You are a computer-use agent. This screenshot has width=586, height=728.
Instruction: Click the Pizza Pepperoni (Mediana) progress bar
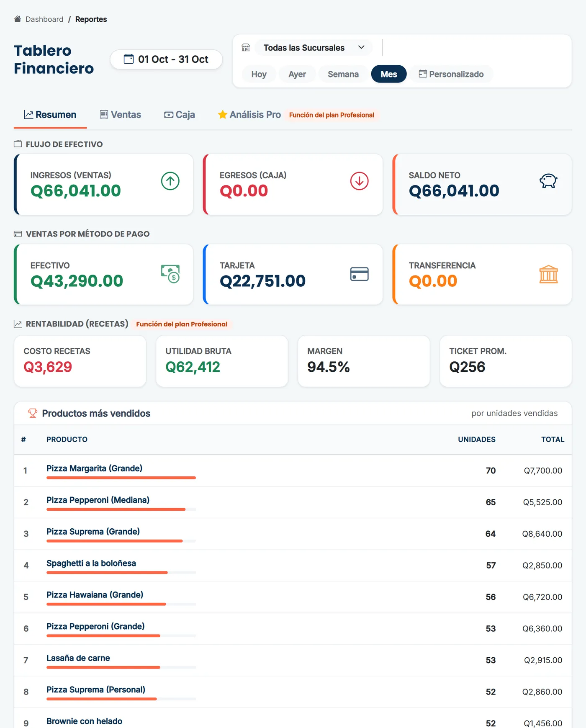(121, 509)
